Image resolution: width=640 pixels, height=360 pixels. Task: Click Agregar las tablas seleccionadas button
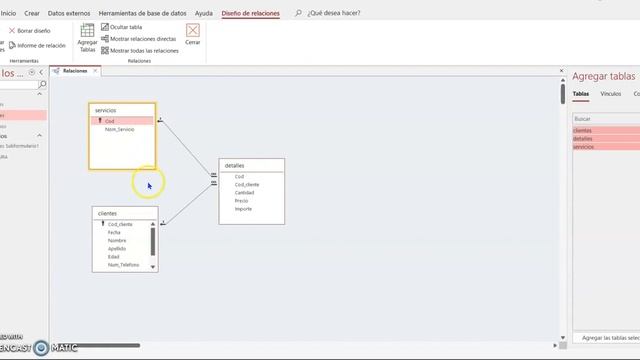(x=608, y=338)
